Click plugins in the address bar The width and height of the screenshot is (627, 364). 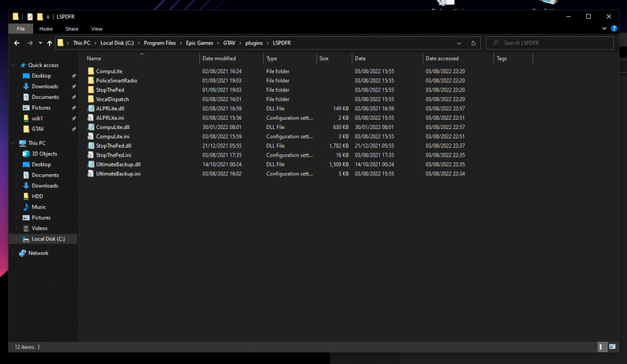(254, 43)
